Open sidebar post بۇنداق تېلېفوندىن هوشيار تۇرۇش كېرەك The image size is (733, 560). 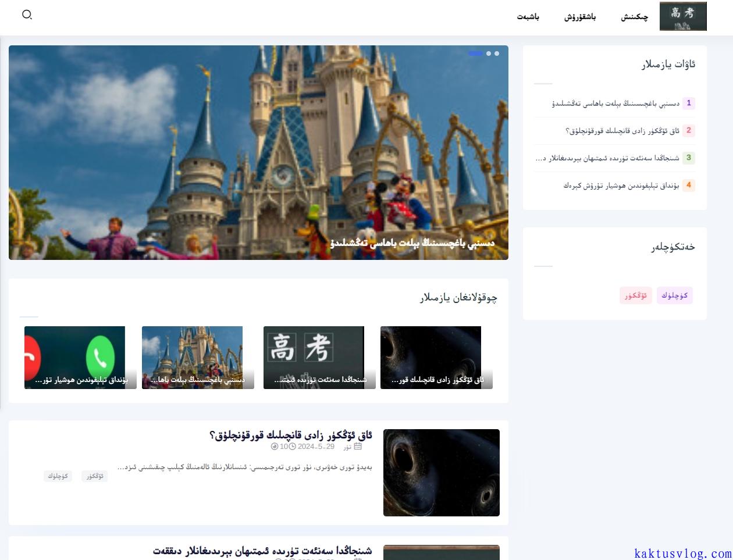[621, 186]
